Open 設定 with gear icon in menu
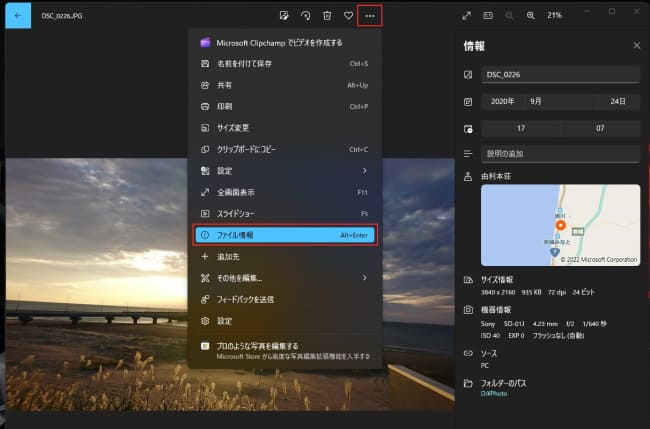650x429 pixels. (285, 321)
